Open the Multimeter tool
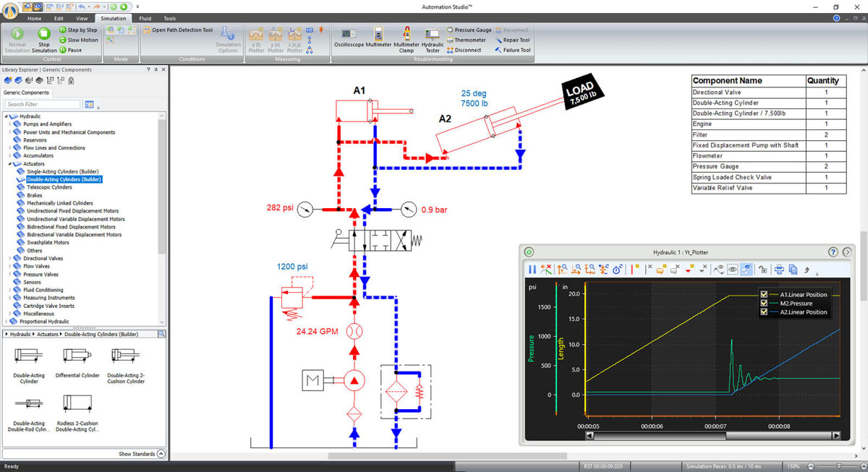 point(378,36)
